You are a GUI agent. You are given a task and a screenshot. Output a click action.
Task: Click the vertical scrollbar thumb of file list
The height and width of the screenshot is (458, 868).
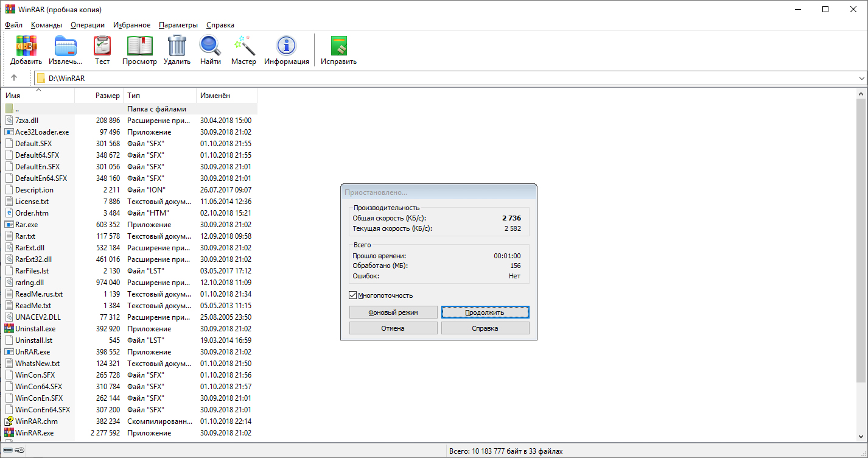(861, 239)
